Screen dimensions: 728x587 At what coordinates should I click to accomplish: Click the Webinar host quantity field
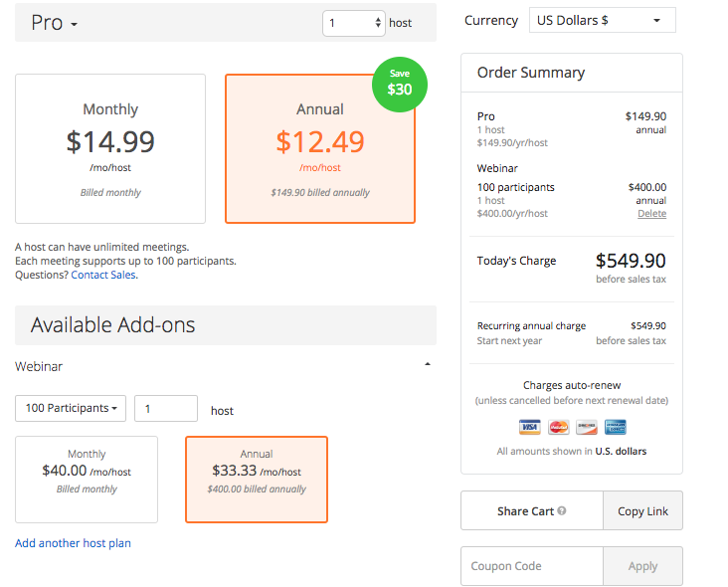point(166,409)
